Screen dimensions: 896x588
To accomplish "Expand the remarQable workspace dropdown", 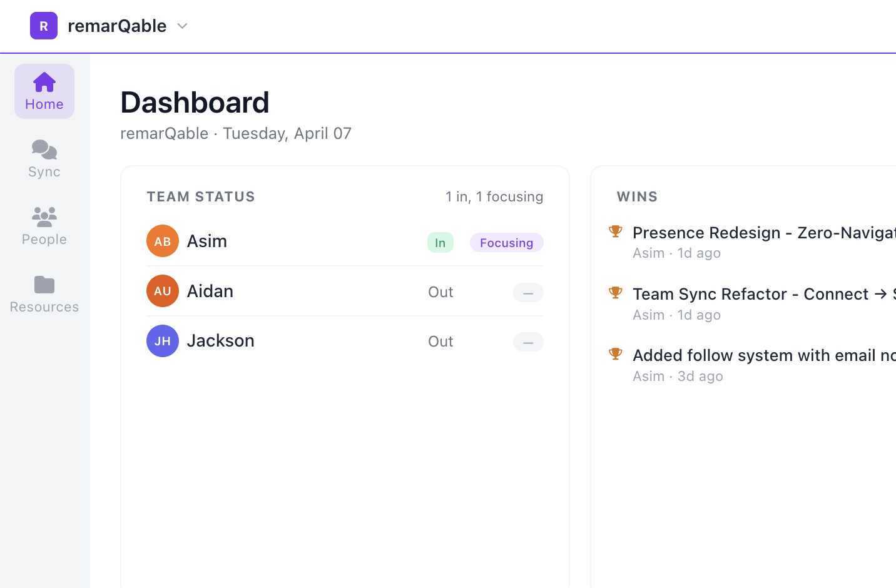I will tap(181, 26).
